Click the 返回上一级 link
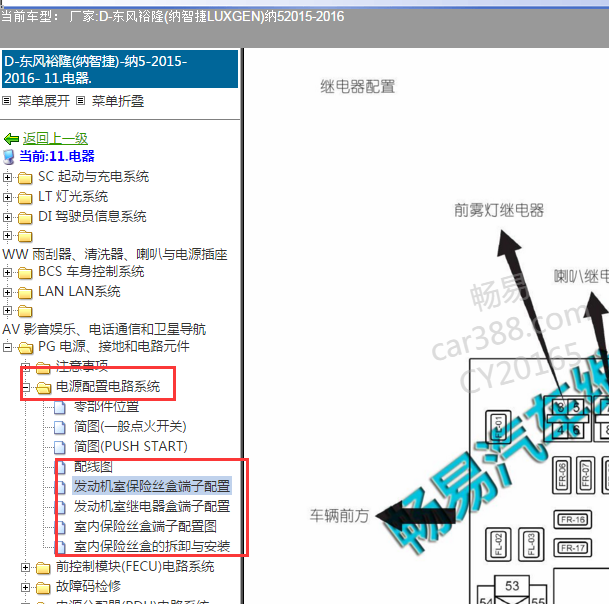Screen dimensions: 609x604 click(55, 139)
